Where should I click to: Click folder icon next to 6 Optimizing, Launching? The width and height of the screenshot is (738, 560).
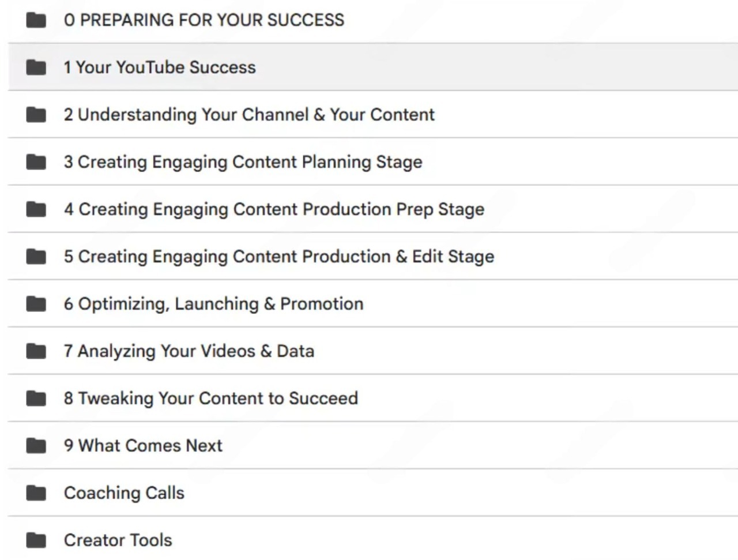[x=36, y=304]
